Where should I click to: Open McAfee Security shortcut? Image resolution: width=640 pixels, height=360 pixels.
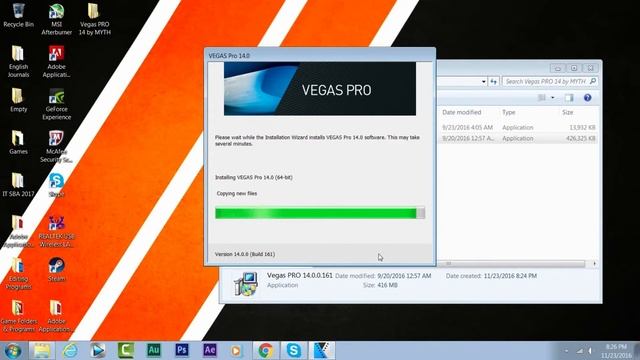56,147
